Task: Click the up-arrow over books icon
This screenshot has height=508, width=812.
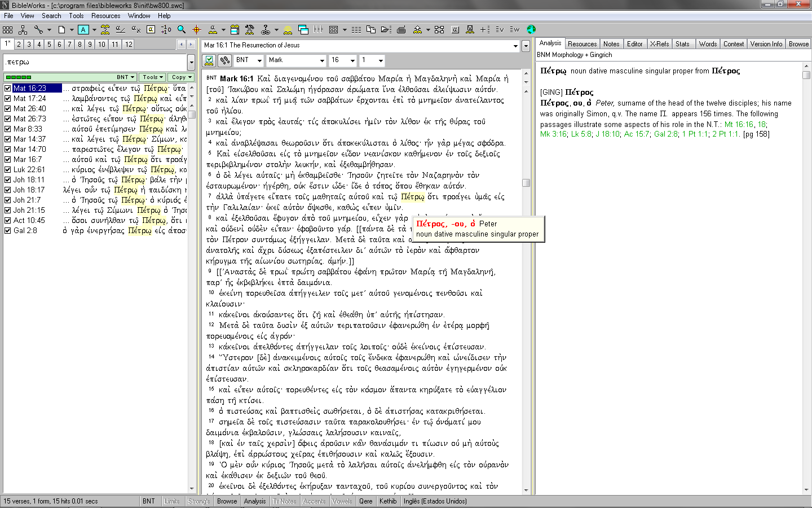Action: tap(417, 29)
